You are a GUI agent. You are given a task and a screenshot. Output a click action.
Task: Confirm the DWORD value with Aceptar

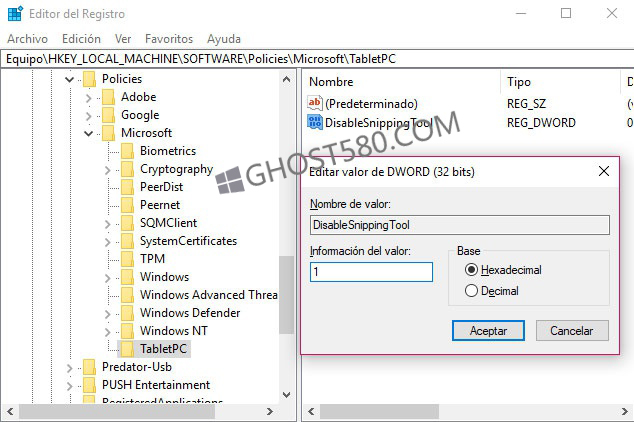click(x=488, y=331)
